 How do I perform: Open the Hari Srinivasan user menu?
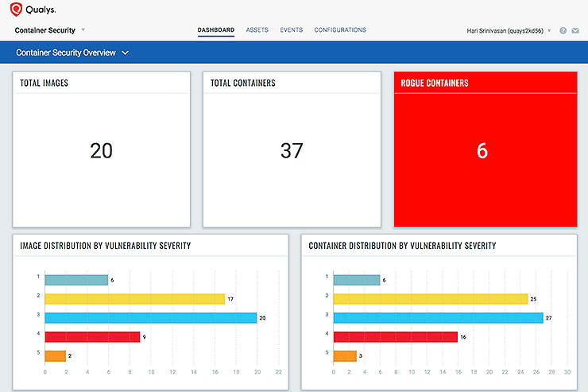pos(509,31)
